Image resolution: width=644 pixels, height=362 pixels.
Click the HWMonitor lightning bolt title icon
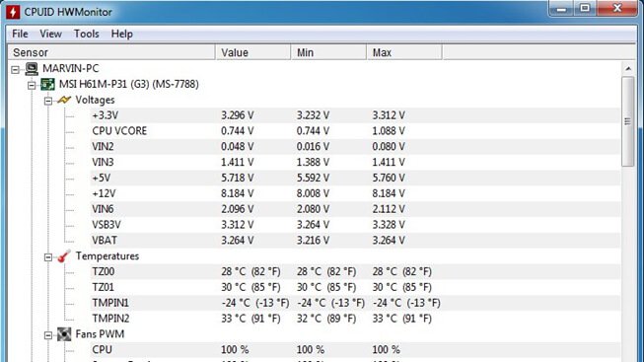click(13, 12)
